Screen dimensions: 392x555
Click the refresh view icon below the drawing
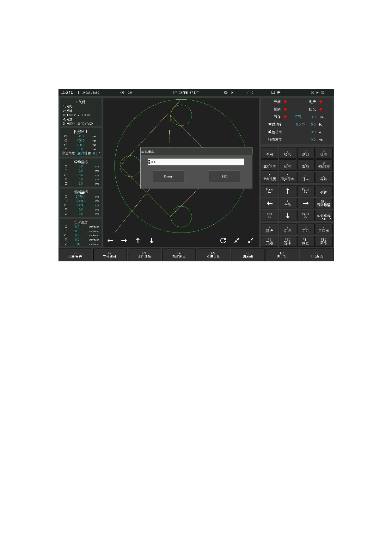[223, 240]
